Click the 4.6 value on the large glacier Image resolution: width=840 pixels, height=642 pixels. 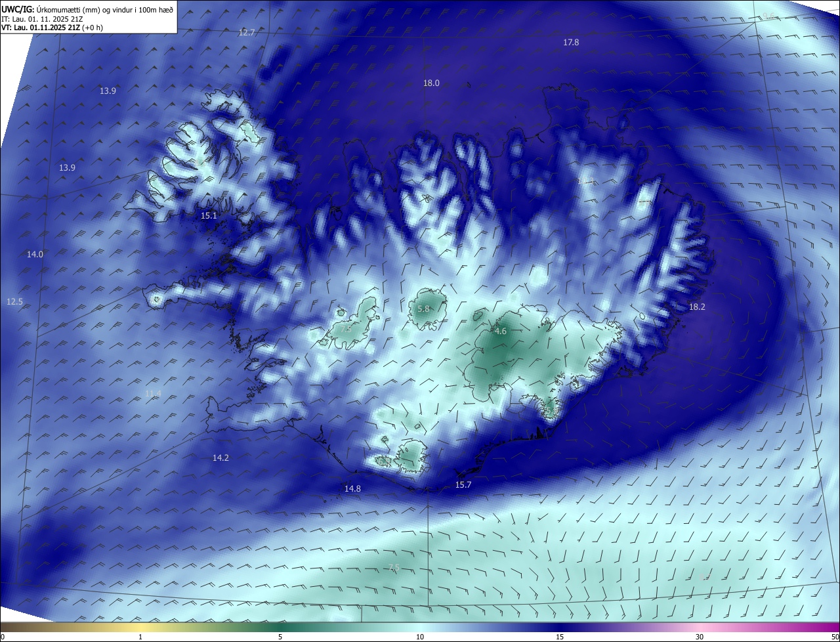pos(501,332)
